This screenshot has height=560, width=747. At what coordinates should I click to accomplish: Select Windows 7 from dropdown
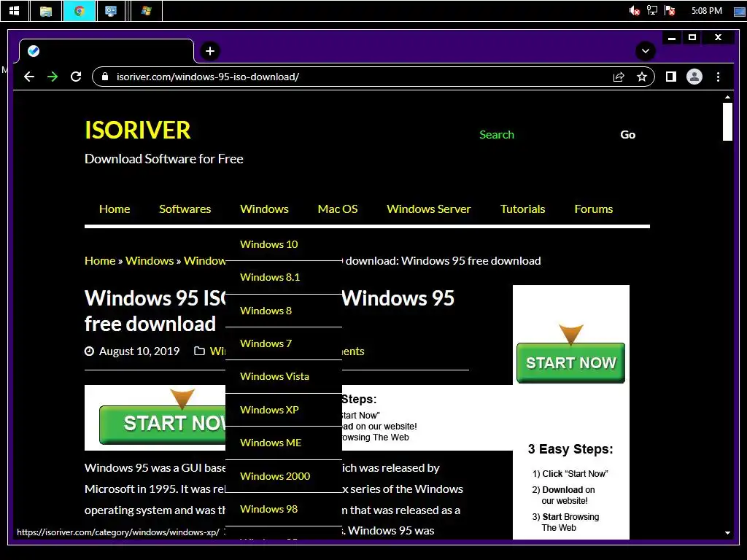[x=284, y=343]
